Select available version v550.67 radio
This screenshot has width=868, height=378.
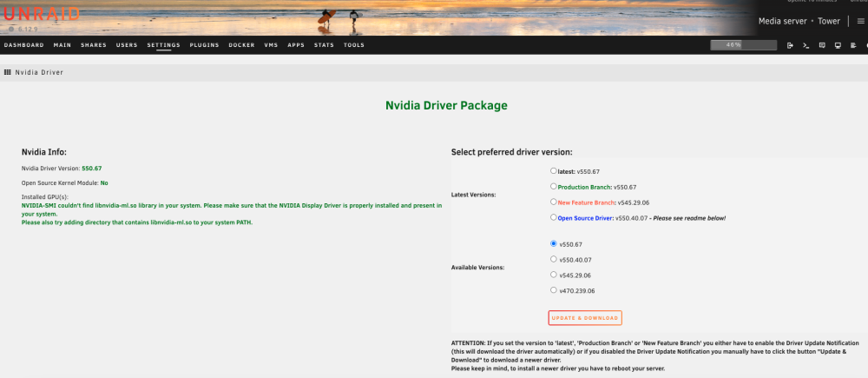(554, 243)
